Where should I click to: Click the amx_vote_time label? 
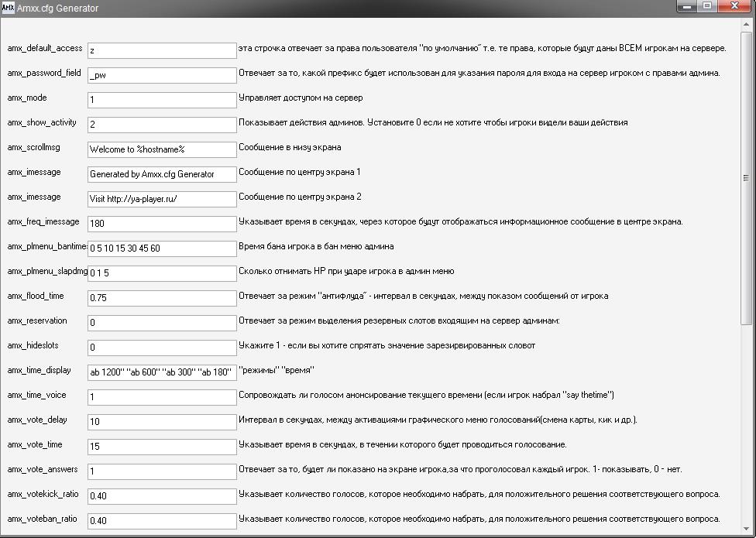tap(35, 444)
